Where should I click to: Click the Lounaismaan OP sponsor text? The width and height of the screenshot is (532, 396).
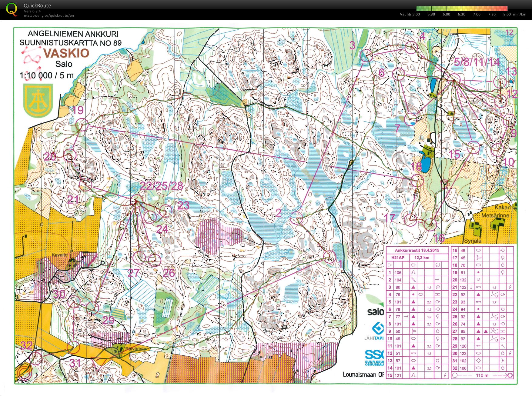[363, 374]
